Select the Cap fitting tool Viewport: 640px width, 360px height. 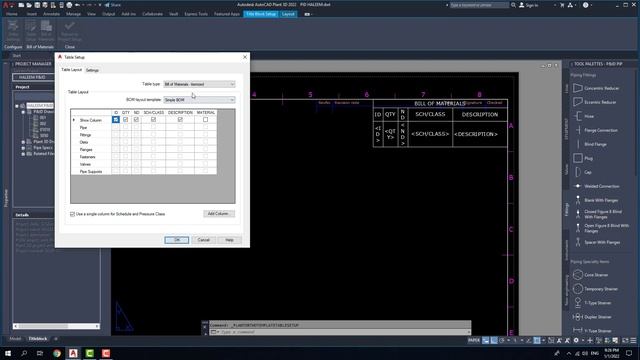pyautogui.click(x=582, y=172)
